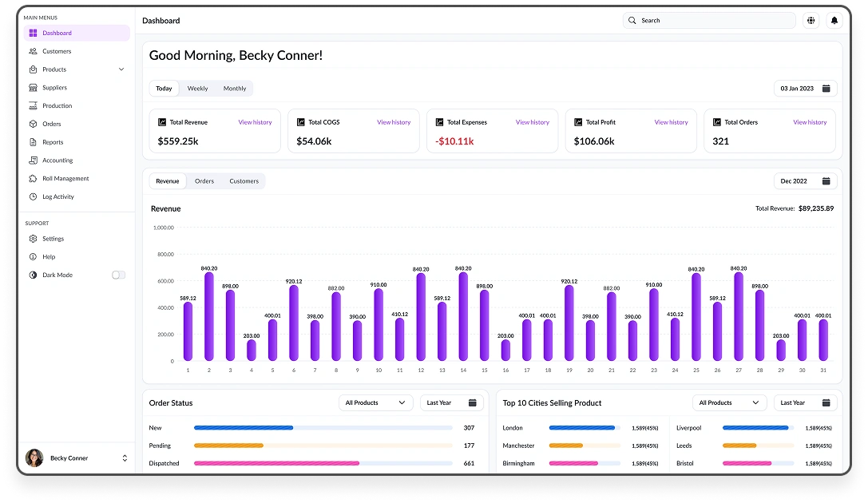
Task: Click the Pending order status progress bar
Action: [x=323, y=446]
